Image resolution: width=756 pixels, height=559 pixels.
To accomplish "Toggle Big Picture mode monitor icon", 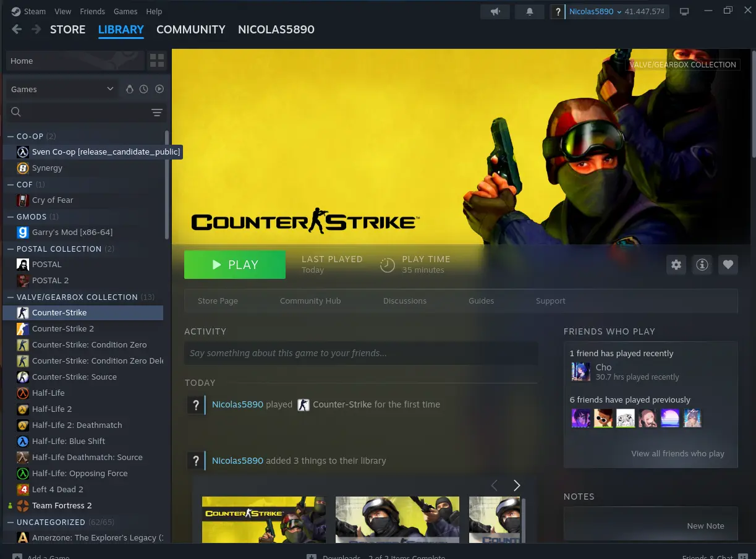I will tap(684, 11).
